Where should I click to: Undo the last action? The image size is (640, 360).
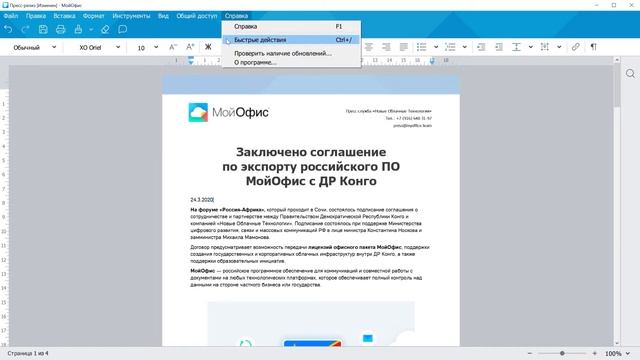(x=8, y=29)
